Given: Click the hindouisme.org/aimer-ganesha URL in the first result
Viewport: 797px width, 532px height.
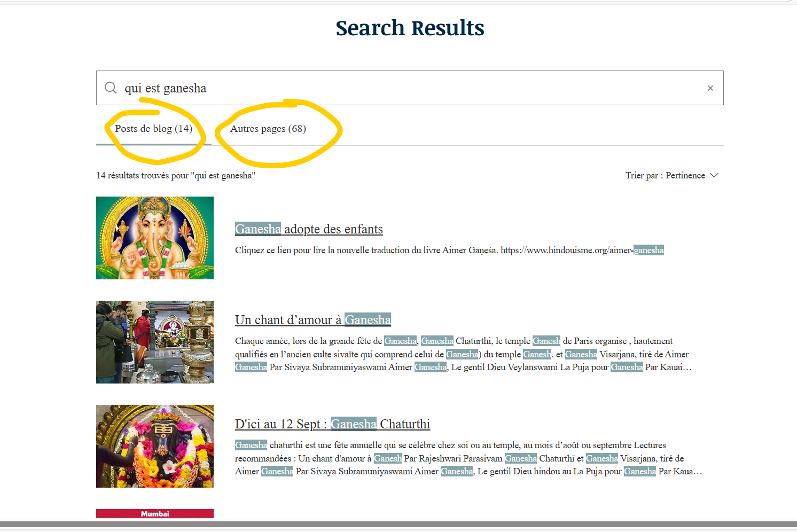Looking at the screenshot, I should click(x=582, y=251).
